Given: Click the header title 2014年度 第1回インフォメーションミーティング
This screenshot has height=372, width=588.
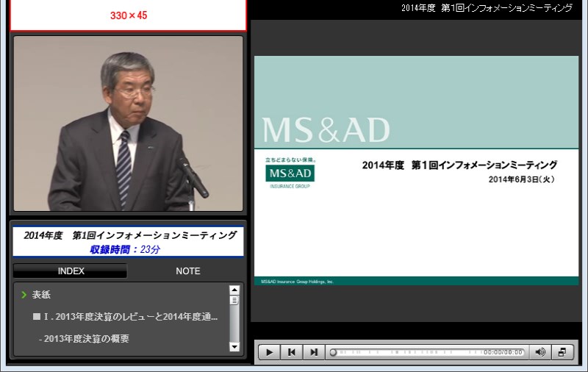Looking at the screenshot, I should point(487,8).
